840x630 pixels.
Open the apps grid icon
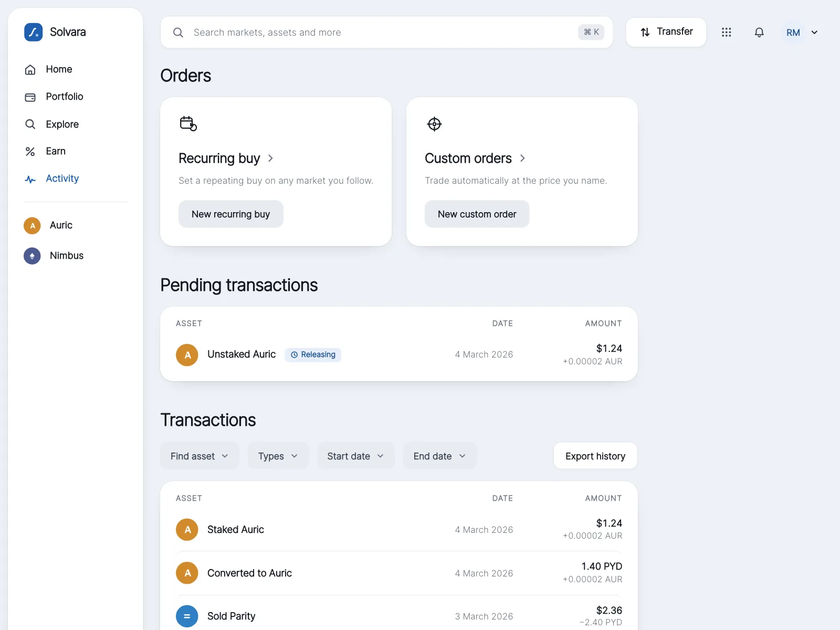726,33
